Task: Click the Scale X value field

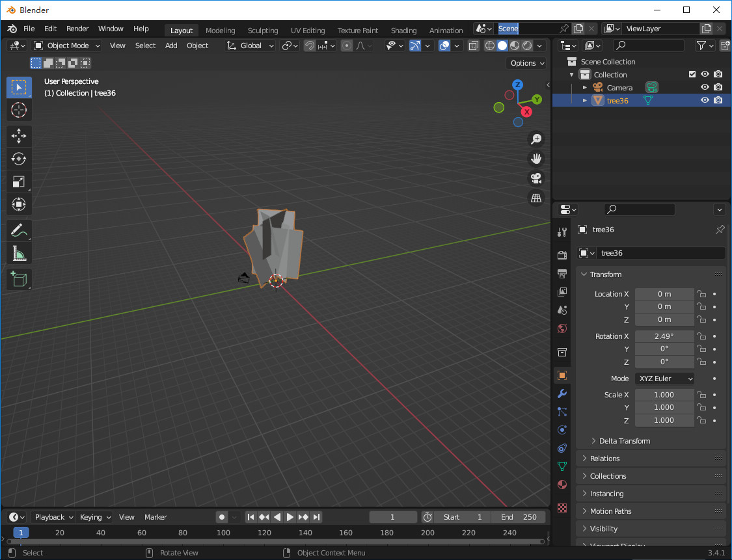Action: (664, 395)
